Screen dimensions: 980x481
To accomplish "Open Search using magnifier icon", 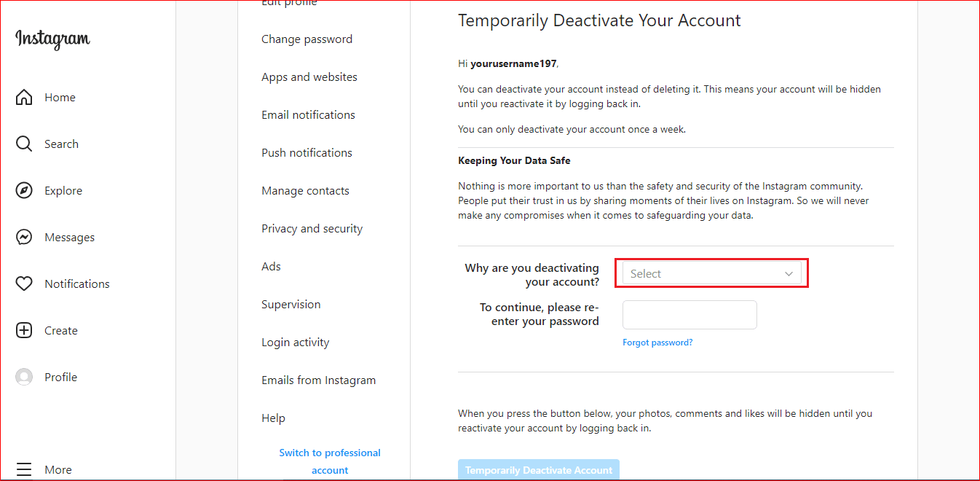I will [x=24, y=144].
